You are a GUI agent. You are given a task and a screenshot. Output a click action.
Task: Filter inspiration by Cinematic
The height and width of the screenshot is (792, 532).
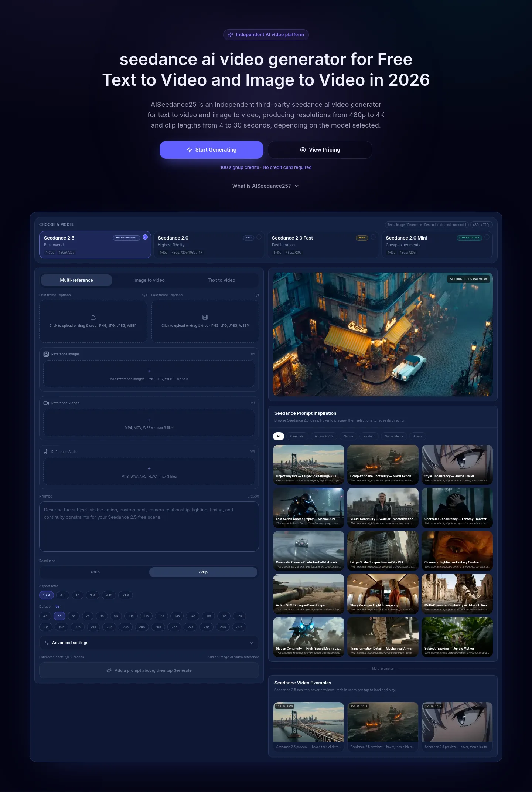point(297,436)
